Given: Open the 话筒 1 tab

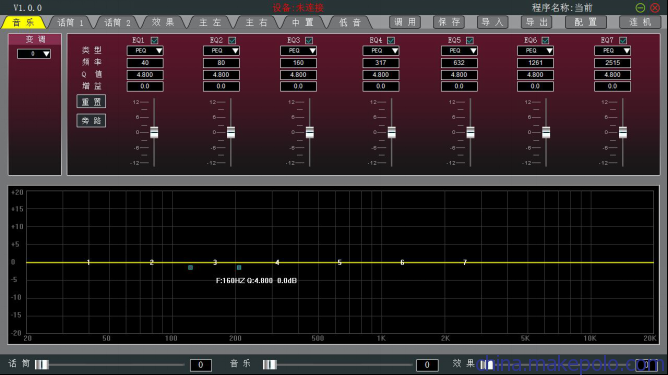Looking at the screenshot, I should click(71, 22).
